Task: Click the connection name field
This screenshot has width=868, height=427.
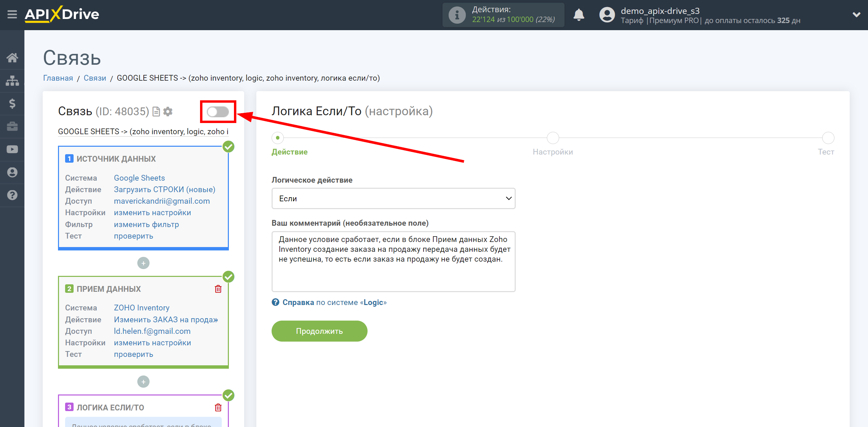Action: [x=143, y=131]
